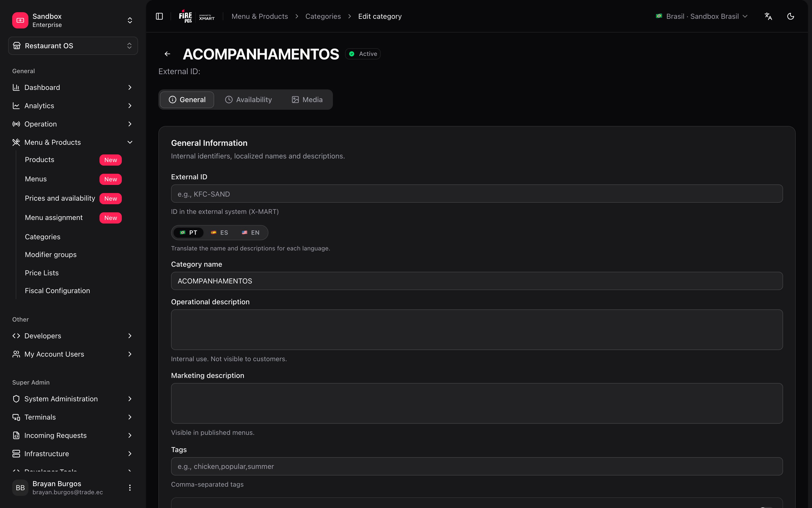
Task: Click the Fire POS logo
Action: (185, 16)
